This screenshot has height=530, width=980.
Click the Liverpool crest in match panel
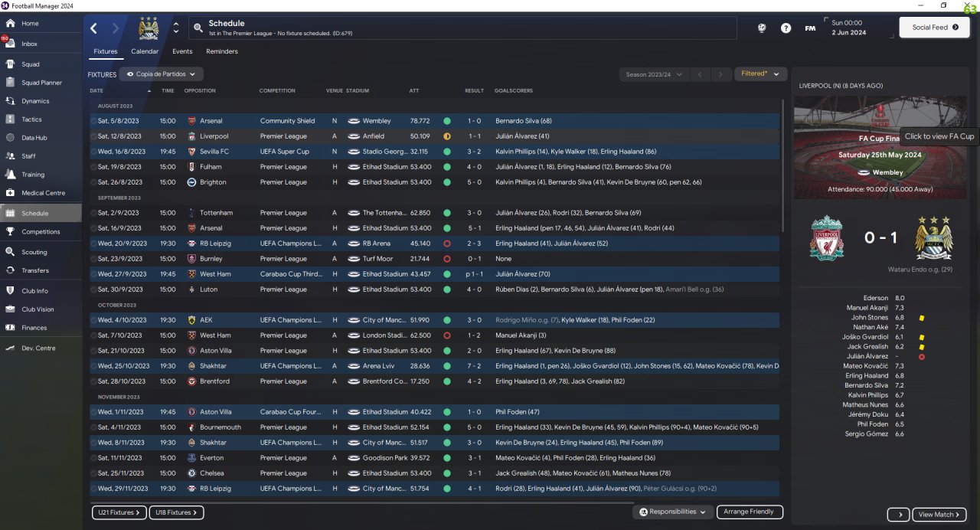(x=827, y=237)
